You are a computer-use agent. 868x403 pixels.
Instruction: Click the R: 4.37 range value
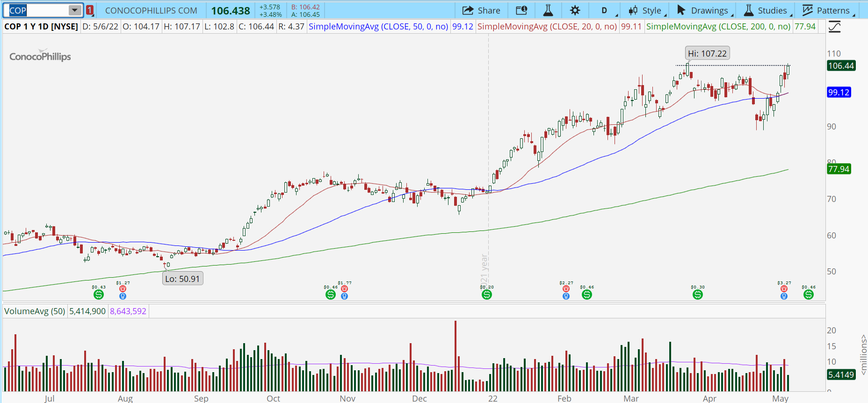291,27
